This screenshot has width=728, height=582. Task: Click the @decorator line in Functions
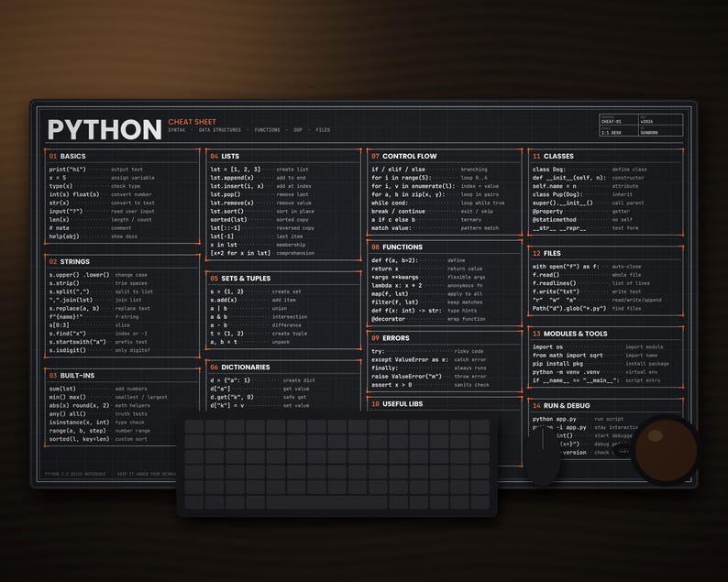[388, 319]
